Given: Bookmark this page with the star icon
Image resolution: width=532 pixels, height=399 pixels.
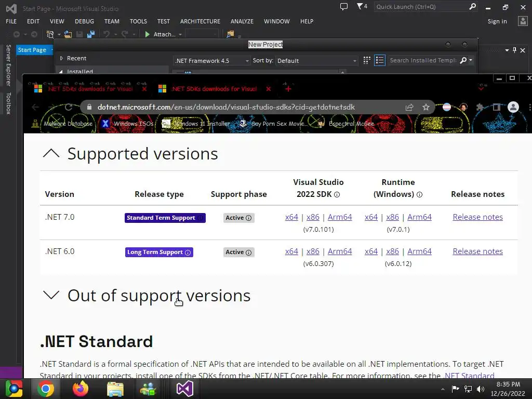Looking at the screenshot, I should [x=426, y=107].
